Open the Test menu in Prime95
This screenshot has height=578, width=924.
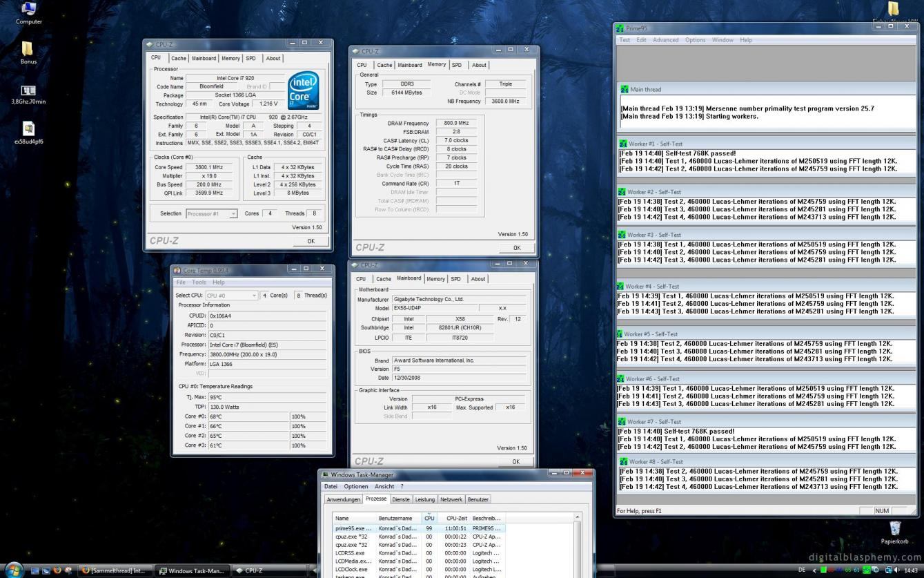tap(625, 40)
